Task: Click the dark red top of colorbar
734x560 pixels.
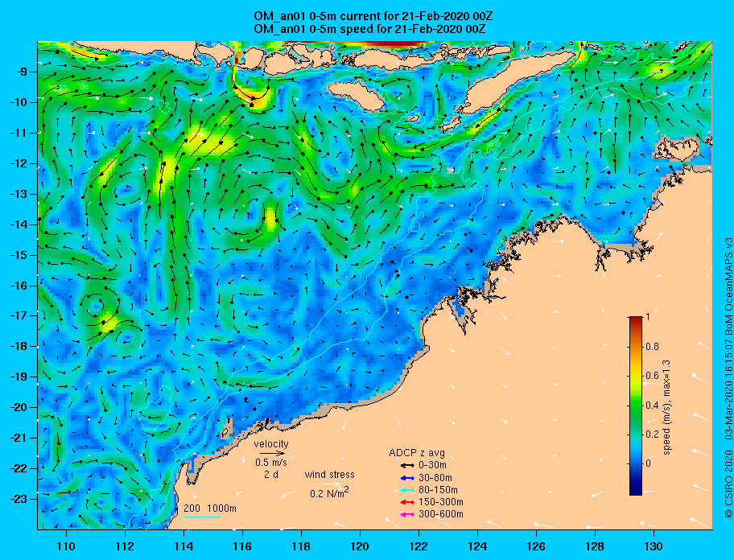Action: click(636, 320)
